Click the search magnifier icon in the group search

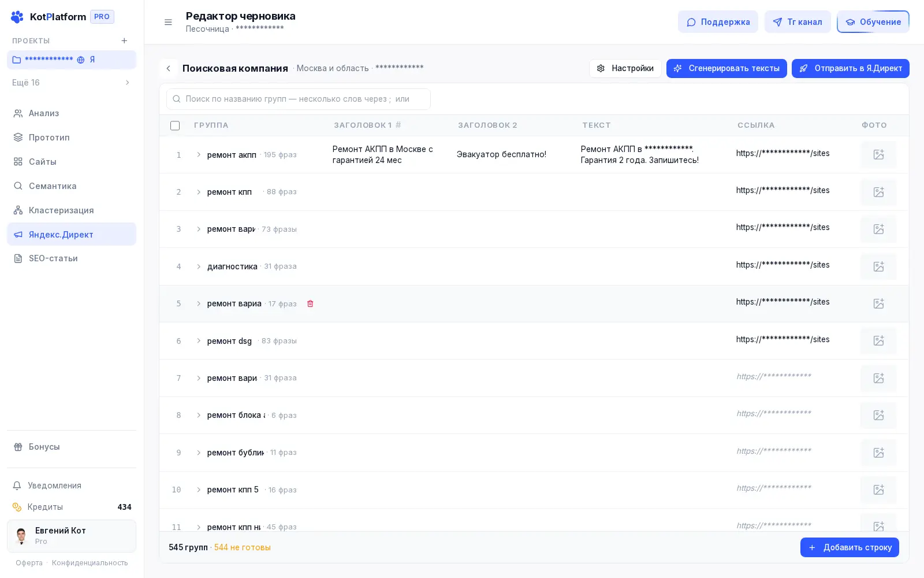click(x=177, y=99)
